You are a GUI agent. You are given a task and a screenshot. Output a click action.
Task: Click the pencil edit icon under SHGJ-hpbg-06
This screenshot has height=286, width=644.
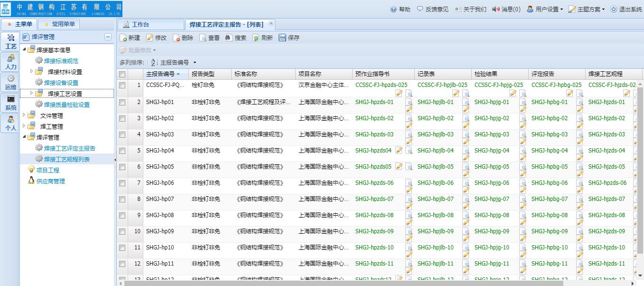coord(579,190)
